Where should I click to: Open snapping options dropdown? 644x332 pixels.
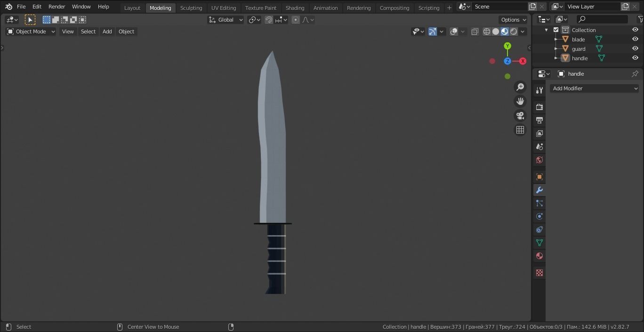tap(282, 20)
